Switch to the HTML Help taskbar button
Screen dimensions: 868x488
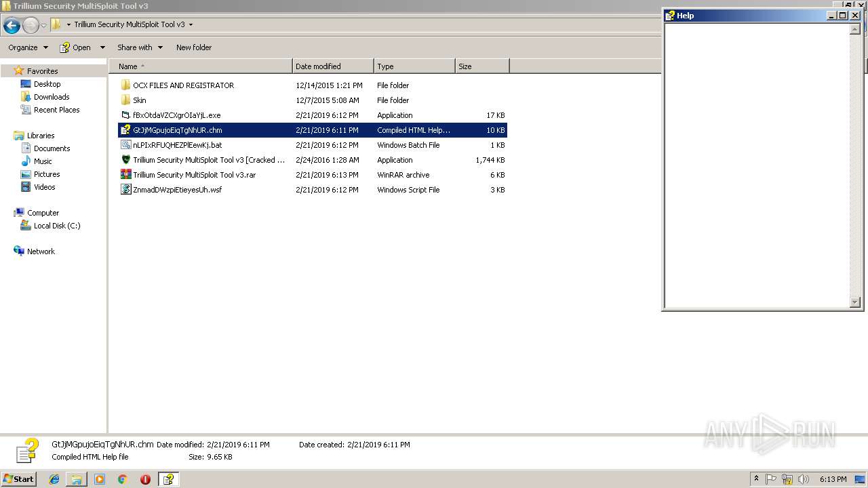(168, 479)
